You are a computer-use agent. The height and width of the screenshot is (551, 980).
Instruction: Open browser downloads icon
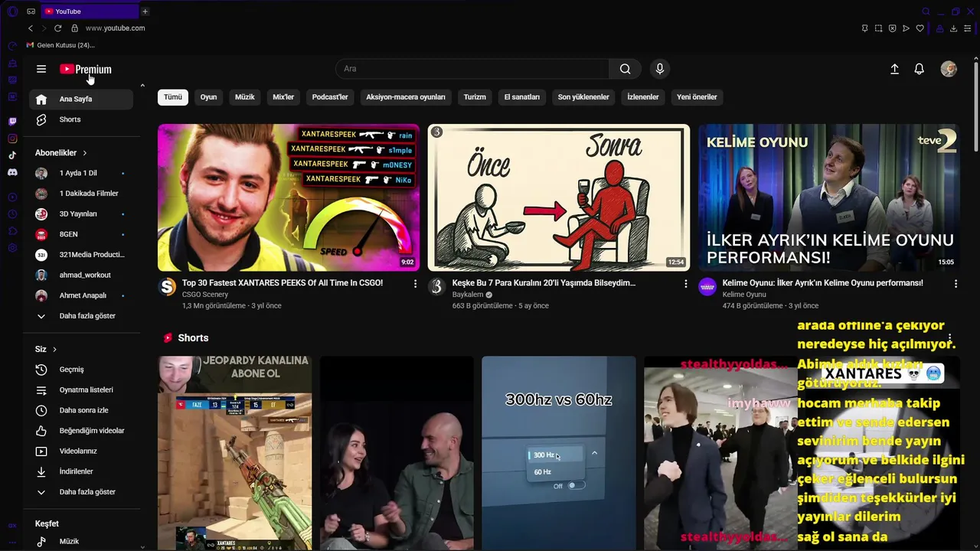click(953, 28)
